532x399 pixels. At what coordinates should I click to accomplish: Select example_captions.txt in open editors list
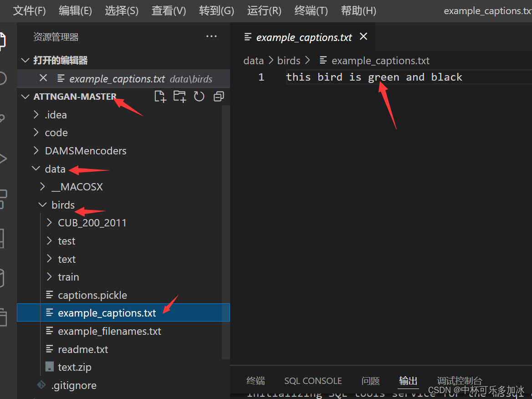click(x=123, y=79)
